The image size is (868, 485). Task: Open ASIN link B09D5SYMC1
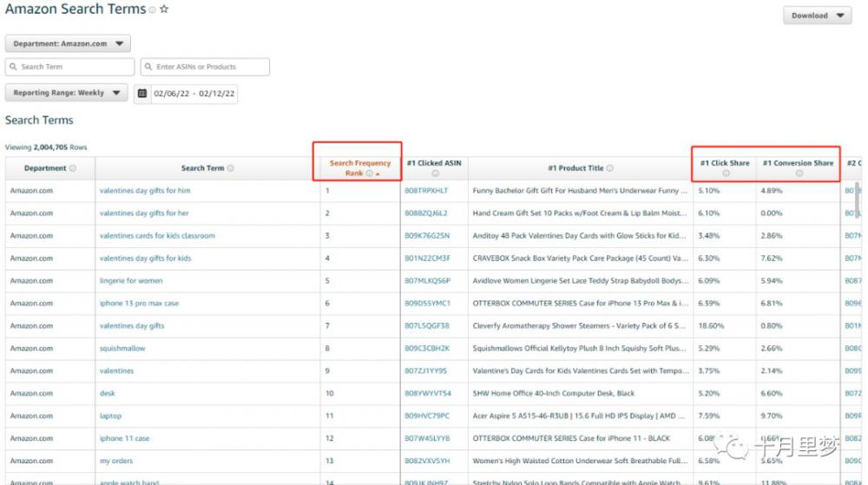427,303
